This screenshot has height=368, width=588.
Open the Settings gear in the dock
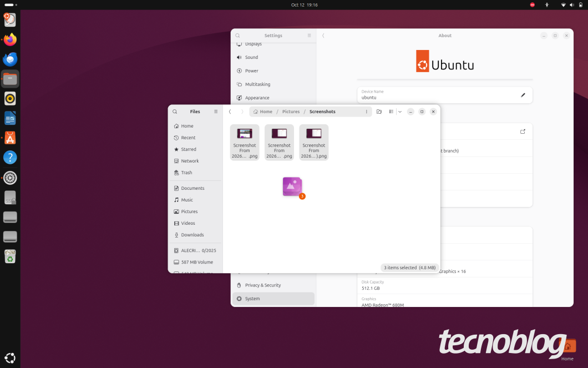(x=10, y=178)
